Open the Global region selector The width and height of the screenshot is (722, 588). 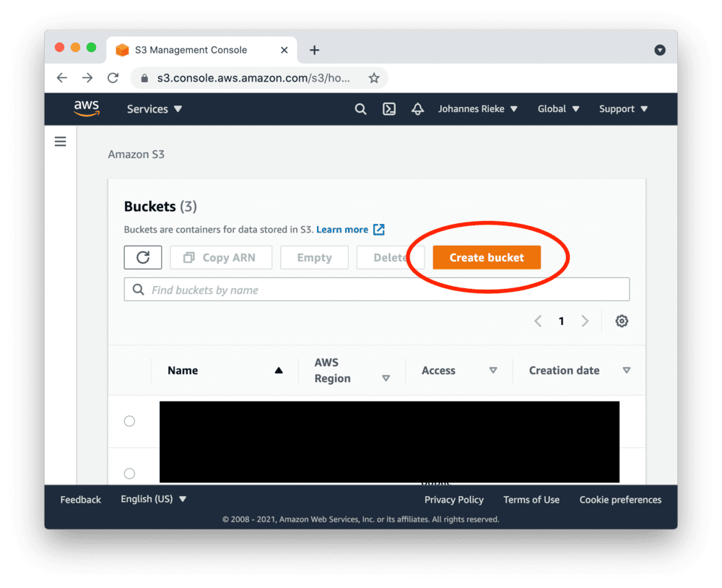tap(557, 108)
